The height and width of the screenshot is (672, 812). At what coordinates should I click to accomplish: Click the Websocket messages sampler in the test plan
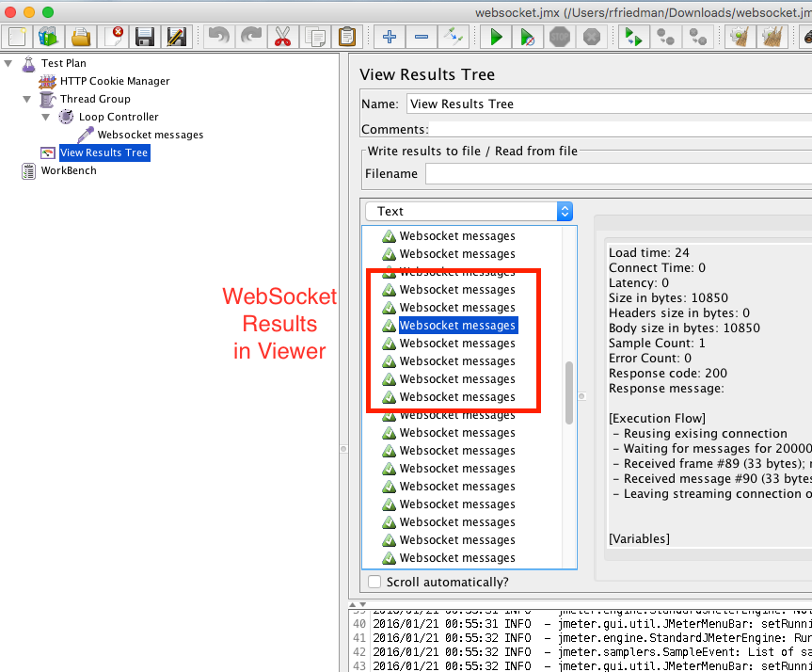pyautogui.click(x=150, y=135)
